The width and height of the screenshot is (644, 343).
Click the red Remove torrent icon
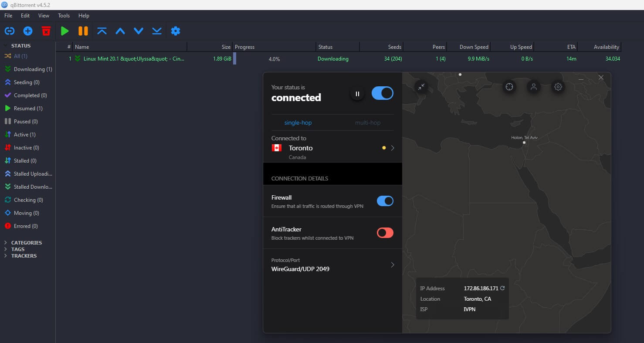(46, 31)
